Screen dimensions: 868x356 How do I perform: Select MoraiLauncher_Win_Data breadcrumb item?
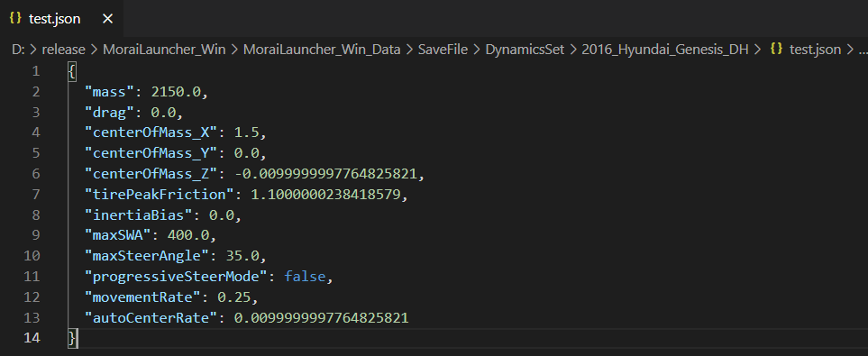coord(322,50)
